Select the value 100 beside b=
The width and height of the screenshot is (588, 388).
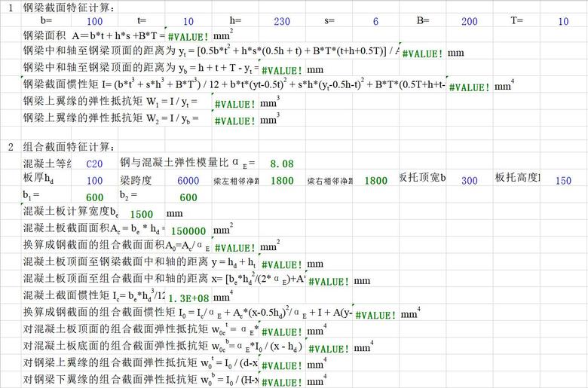(x=95, y=22)
